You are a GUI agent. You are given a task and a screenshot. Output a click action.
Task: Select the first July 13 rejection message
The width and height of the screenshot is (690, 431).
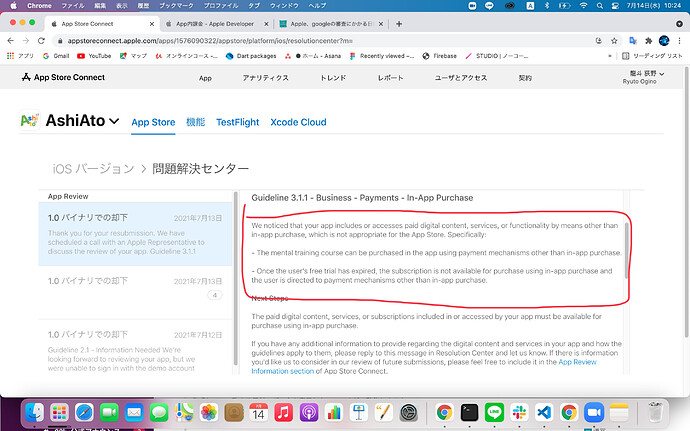click(135, 234)
